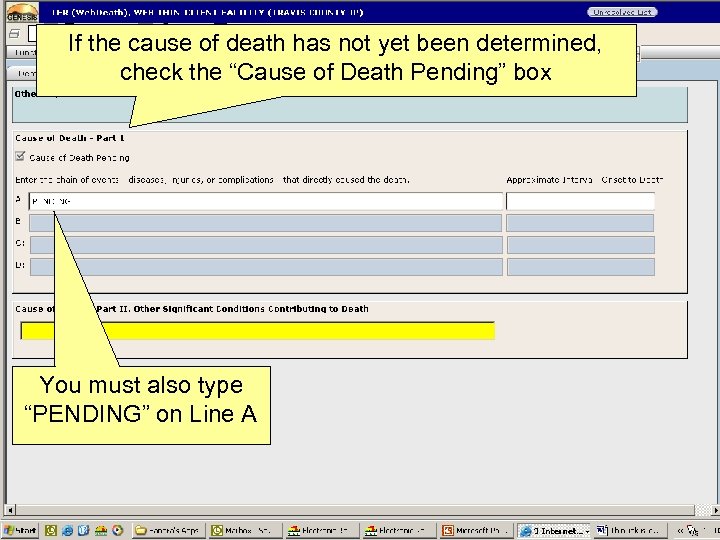
Task: Click the Line C cause of death field
Action: 266,245
